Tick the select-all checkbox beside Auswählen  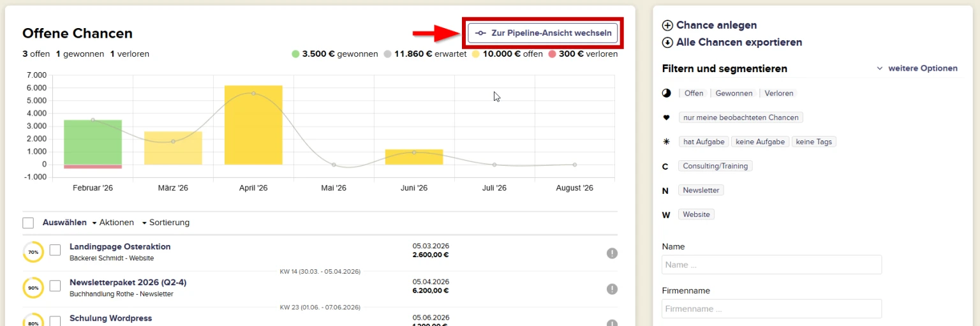[28, 223]
